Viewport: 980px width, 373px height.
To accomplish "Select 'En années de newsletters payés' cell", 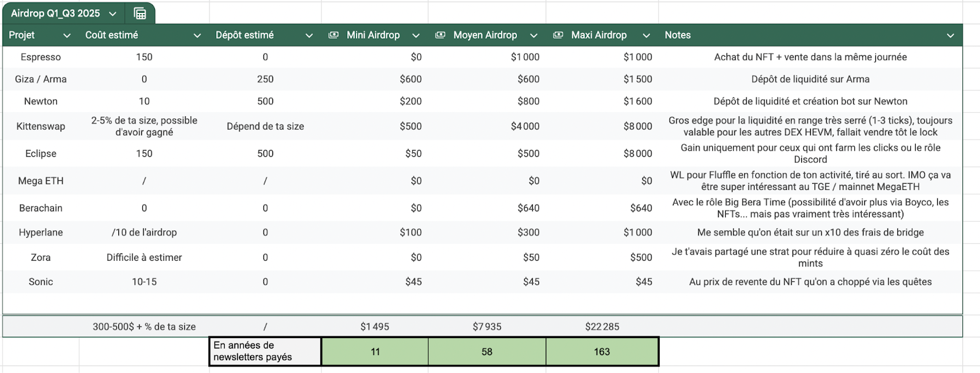I will point(265,352).
